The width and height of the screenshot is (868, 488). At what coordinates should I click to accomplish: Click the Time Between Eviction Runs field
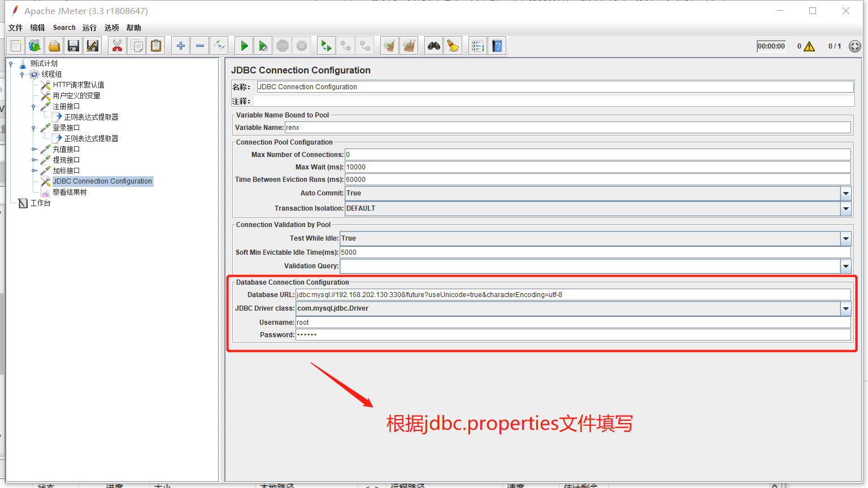[598, 180]
